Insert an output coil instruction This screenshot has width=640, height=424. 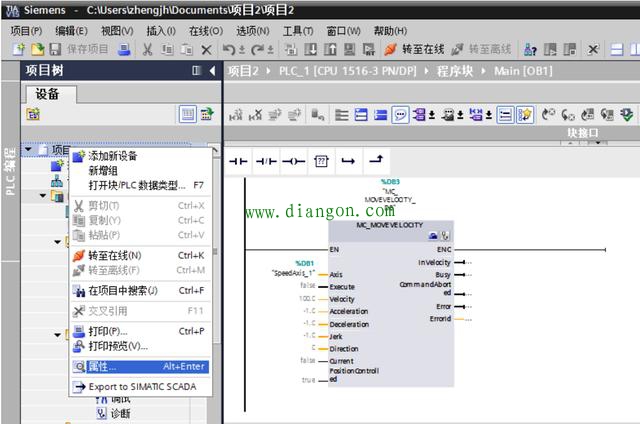point(293,160)
